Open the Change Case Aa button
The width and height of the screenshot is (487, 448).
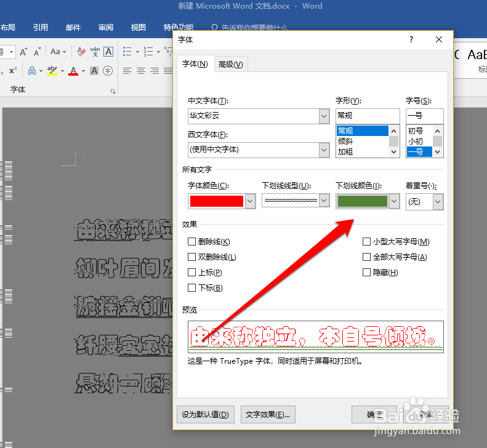(58, 52)
